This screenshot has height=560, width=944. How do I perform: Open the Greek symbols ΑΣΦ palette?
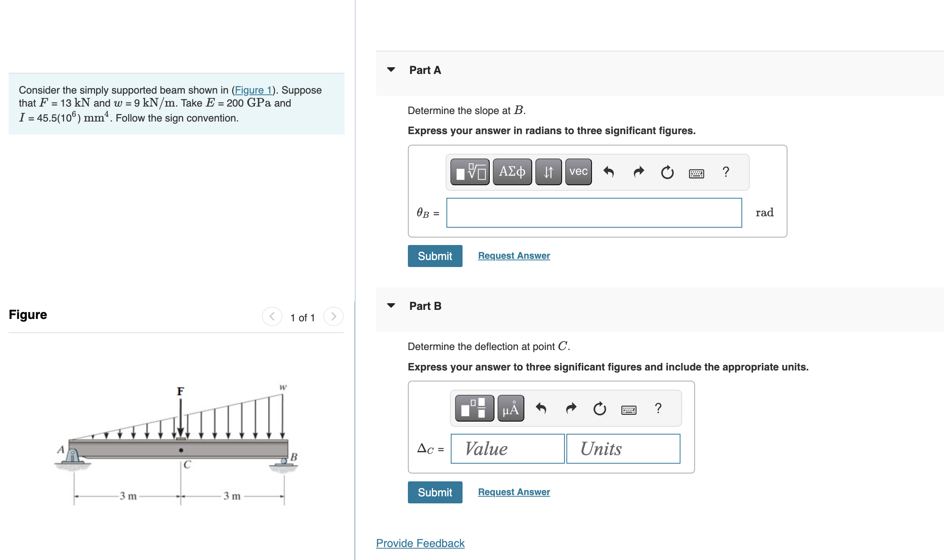coord(512,172)
